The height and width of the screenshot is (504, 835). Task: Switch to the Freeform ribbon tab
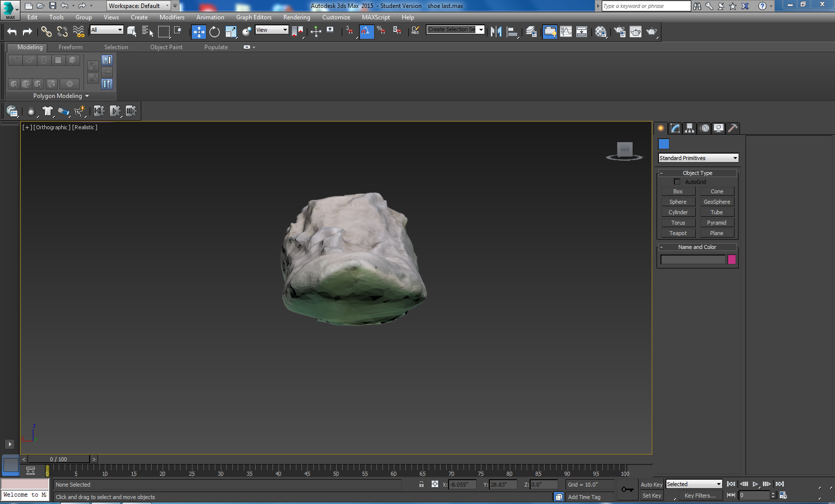(x=71, y=47)
